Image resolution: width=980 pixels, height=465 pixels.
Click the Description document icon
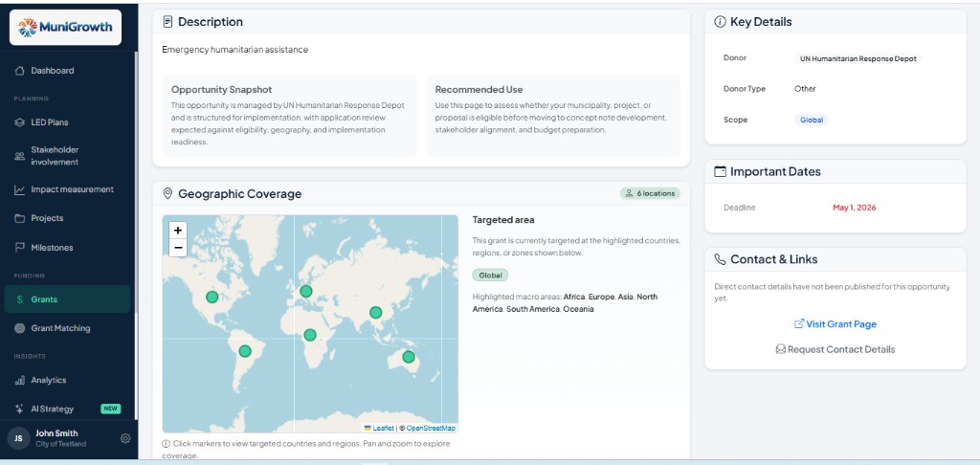(x=167, y=22)
